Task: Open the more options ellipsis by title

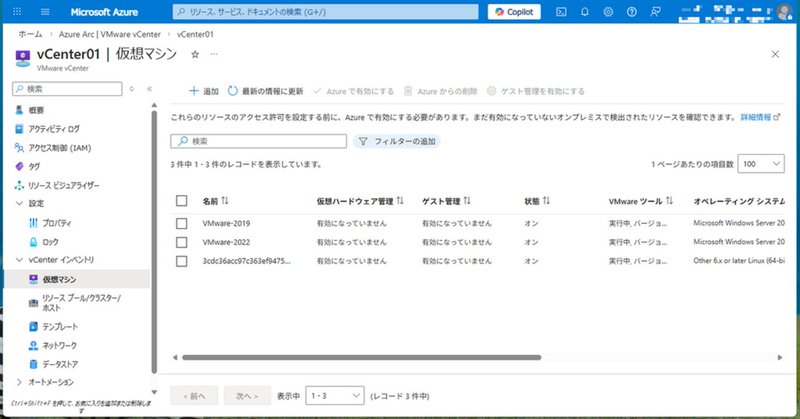Action: pos(214,54)
